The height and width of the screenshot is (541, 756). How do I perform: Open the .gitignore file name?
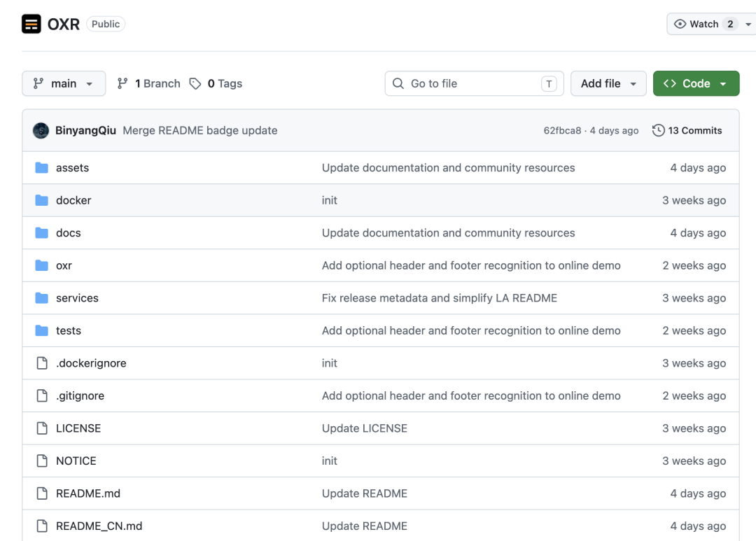pos(80,395)
